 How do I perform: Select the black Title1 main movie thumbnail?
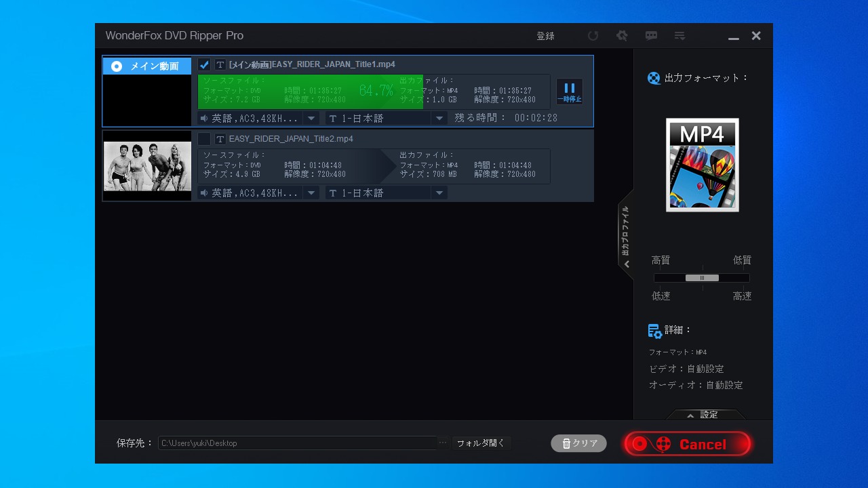tap(147, 100)
